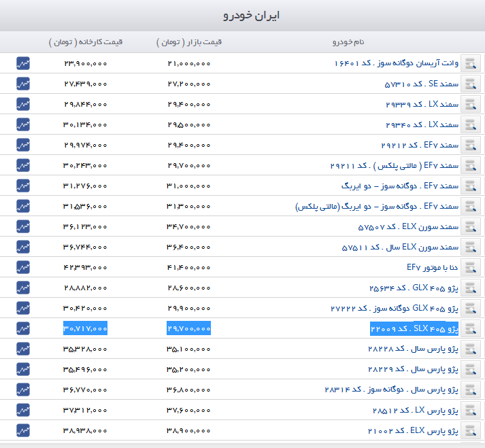
Task: Open chart for سمند سورن ELX کد ۵۷۵۰۷
Action: pos(23,226)
